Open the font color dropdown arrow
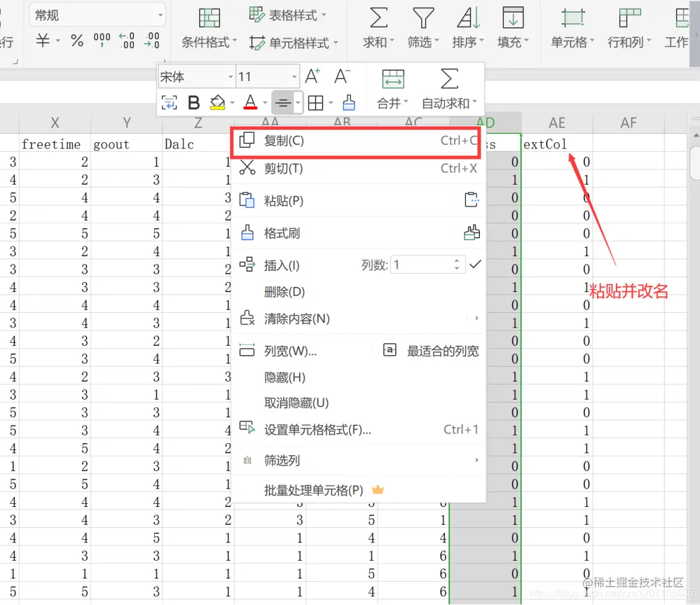The width and height of the screenshot is (700, 605). click(x=265, y=103)
